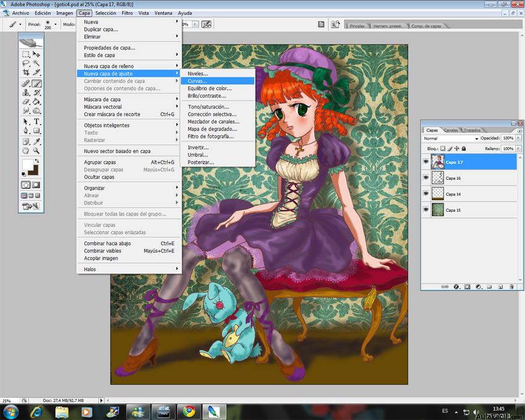Open the Normal blend mode dropdown
Viewport: 525px width, 420px height.
pos(451,138)
